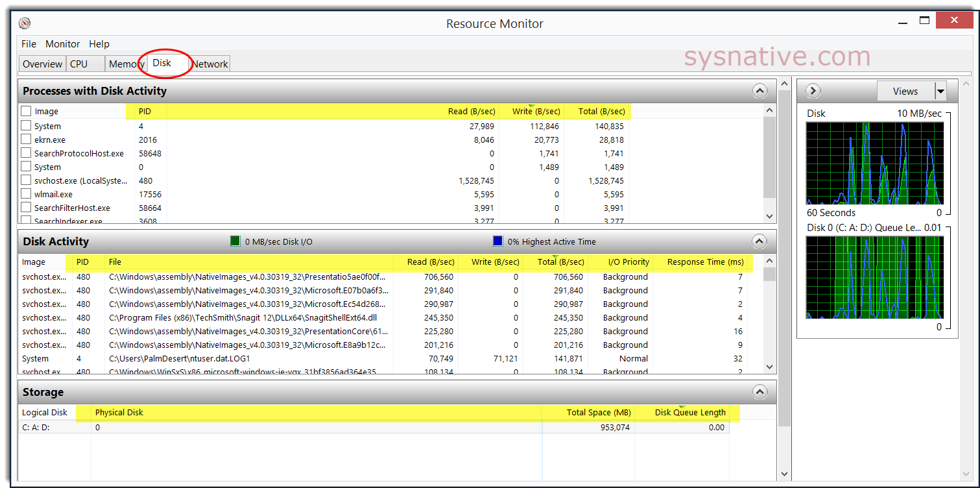Click PID 17556 of wlmail.exe

click(x=150, y=194)
